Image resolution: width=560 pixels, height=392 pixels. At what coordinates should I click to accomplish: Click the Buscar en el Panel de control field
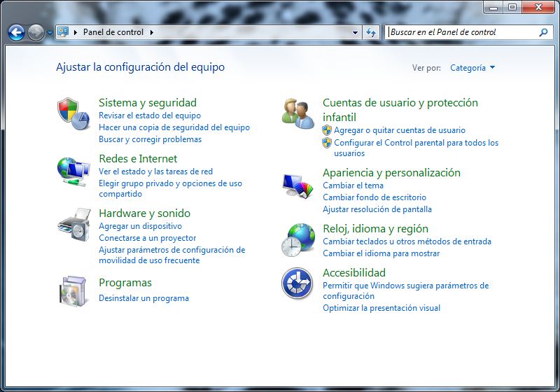[x=461, y=32]
